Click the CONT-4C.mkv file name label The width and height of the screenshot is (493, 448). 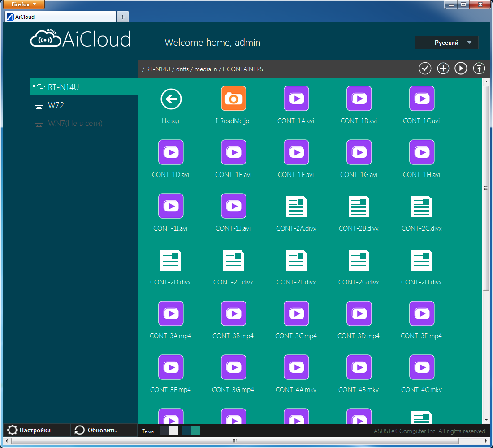(x=421, y=390)
